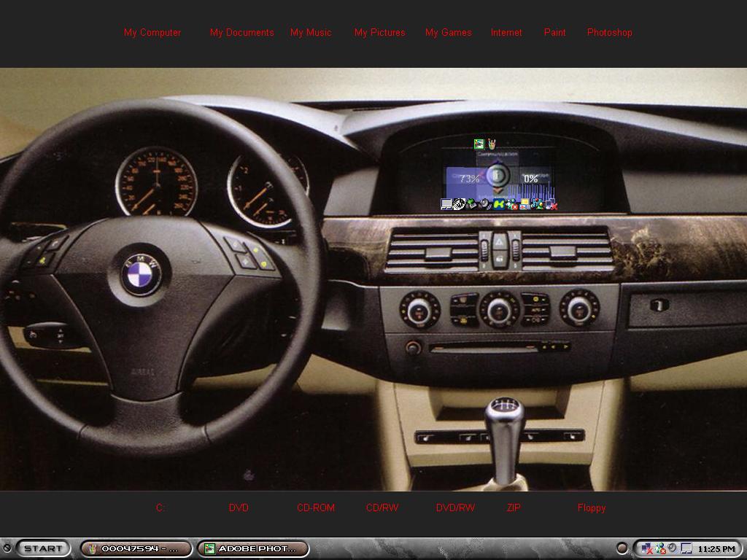Open the C: drive shortcut

(x=160, y=507)
